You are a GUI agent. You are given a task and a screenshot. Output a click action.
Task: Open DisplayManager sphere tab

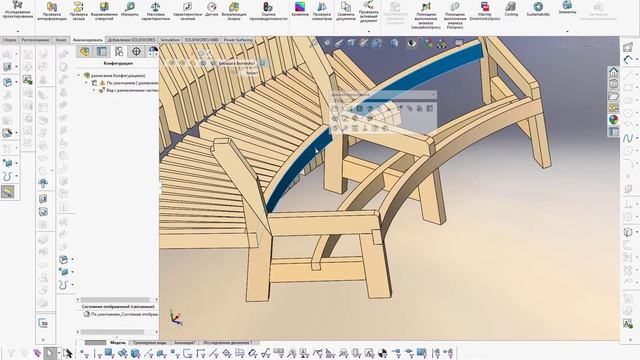[x=153, y=51]
